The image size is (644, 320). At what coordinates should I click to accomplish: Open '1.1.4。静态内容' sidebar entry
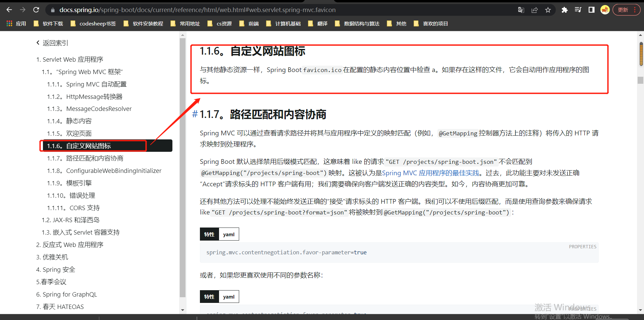(x=69, y=121)
